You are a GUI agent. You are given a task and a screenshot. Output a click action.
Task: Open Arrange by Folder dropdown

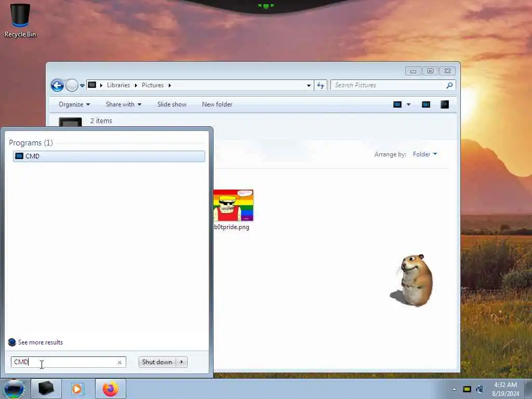[x=425, y=154]
